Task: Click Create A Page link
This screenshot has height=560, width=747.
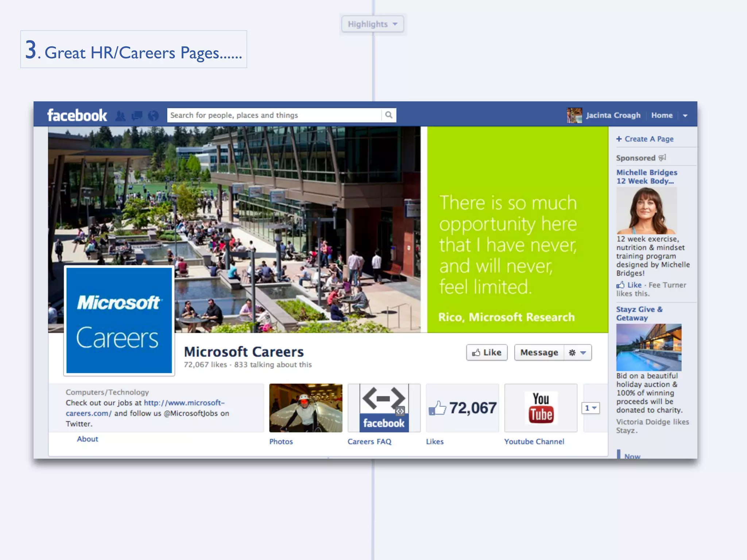Action: pos(645,139)
